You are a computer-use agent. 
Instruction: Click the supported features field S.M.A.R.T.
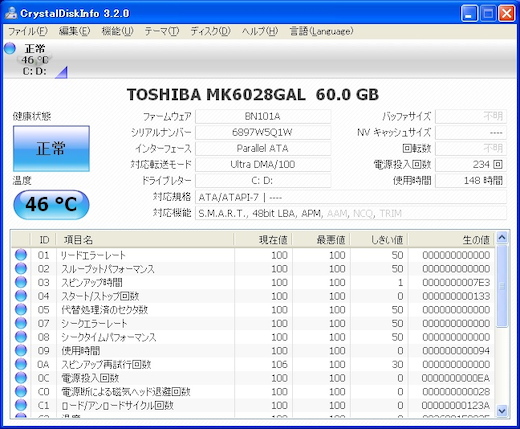coord(351,213)
